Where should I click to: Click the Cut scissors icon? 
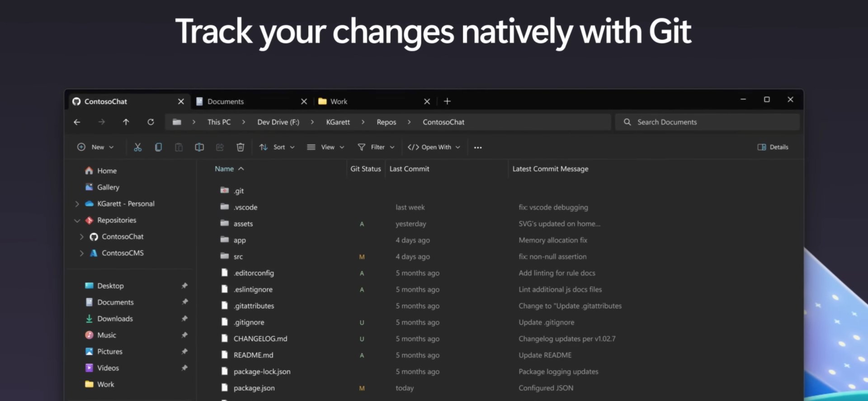coord(137,147)
